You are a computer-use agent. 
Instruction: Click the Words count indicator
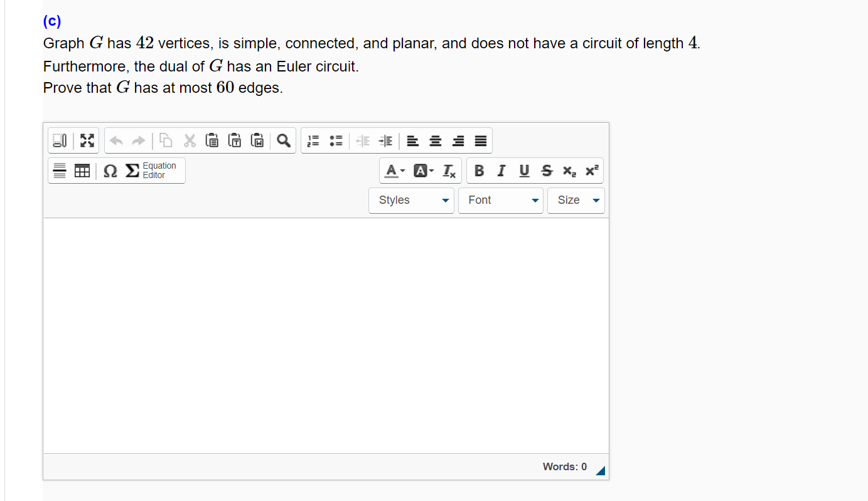click(x=563, y=467)
